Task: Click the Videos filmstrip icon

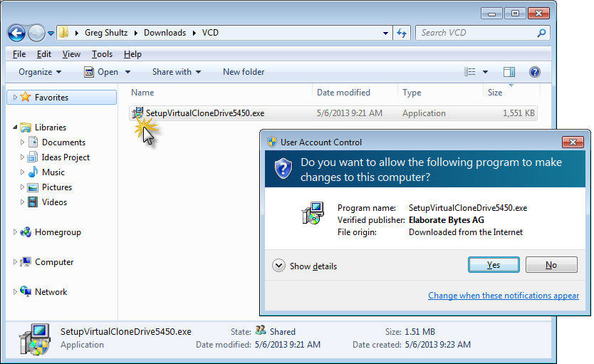Action: [33, 202]
